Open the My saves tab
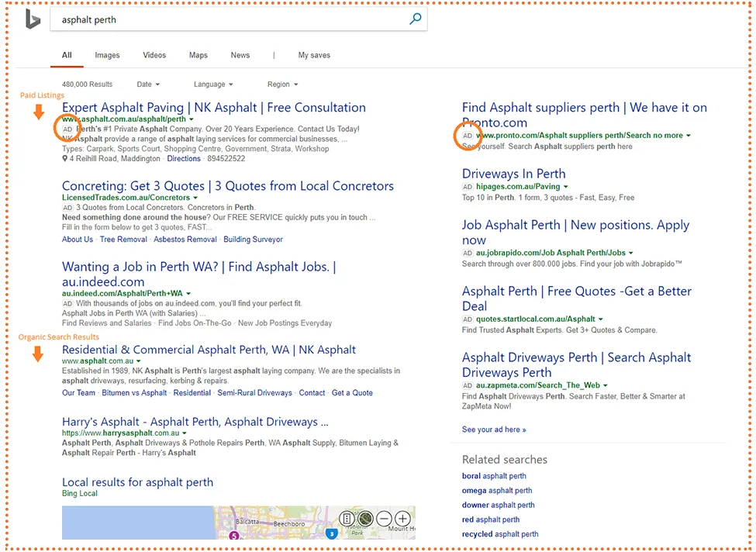 (314, 55)
